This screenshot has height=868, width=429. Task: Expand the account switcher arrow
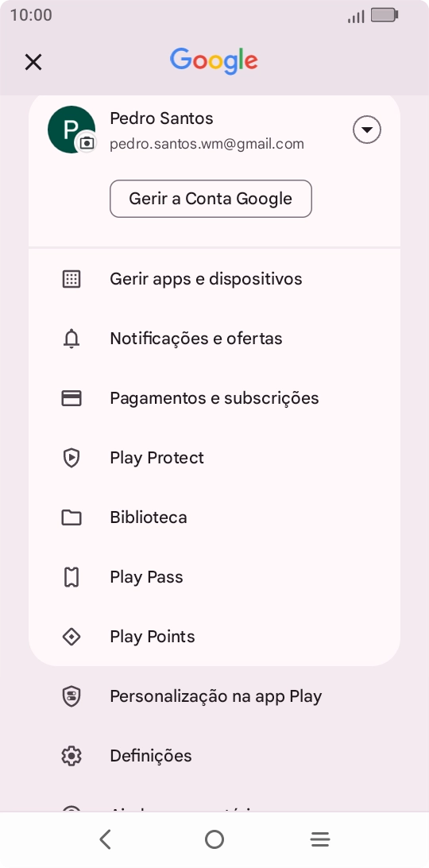tap(366, 130)
